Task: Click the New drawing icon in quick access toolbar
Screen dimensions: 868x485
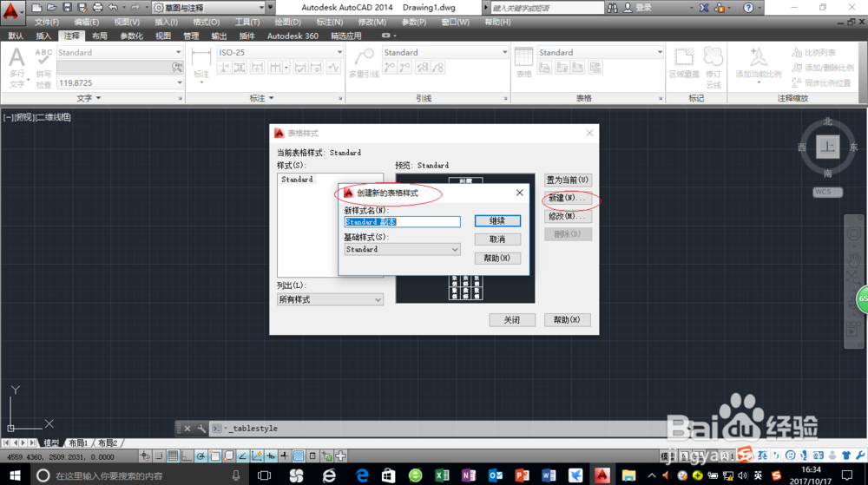Action: point(36,7)
